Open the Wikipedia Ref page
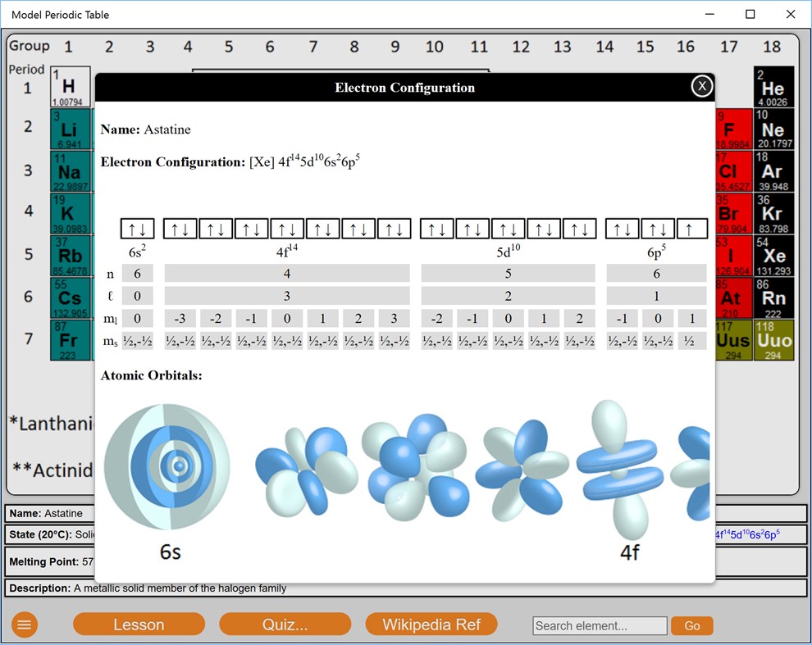This screenshot has height=645, width=812. pyautogui.click(x=431, y=624)
